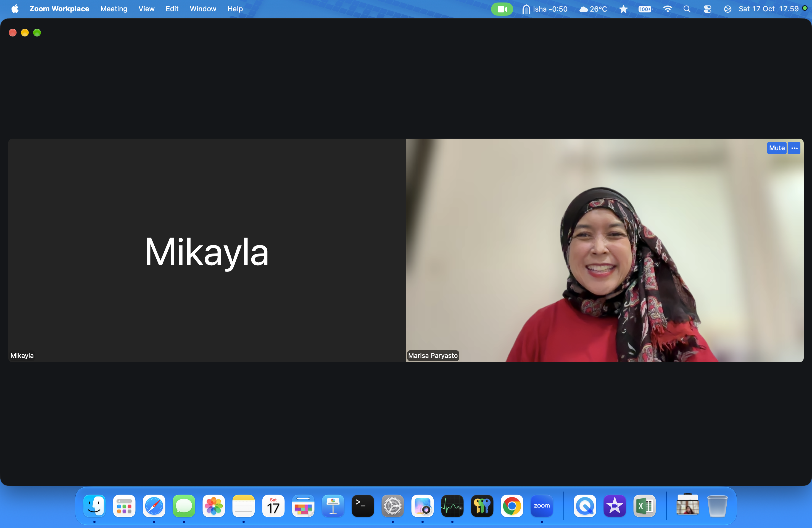This screenshot has height=528, width=812.
Task: Open Control Center
Action: [x=708, y=9]
